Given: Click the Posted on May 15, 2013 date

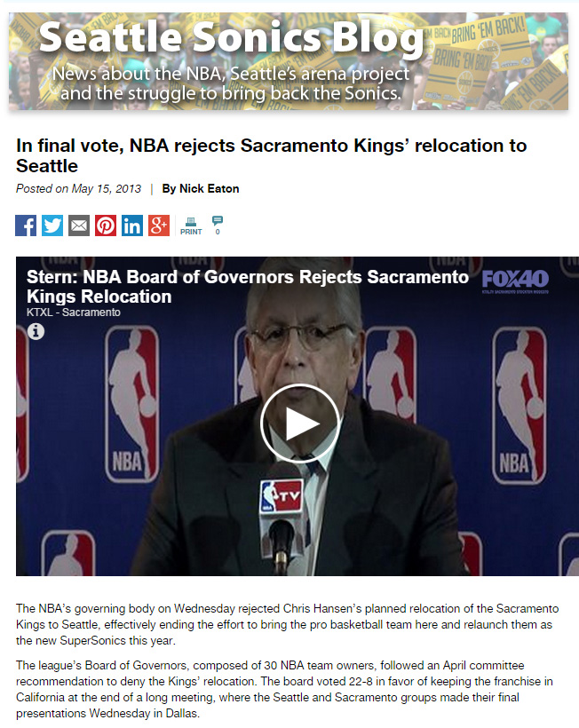Looking at the screenshot, I should coord(78,189).
